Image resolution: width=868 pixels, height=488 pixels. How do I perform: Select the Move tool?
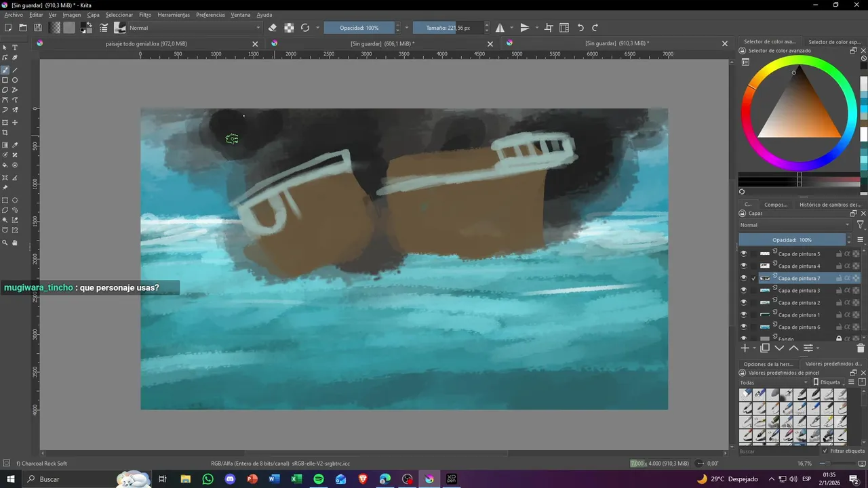point(15,123)
